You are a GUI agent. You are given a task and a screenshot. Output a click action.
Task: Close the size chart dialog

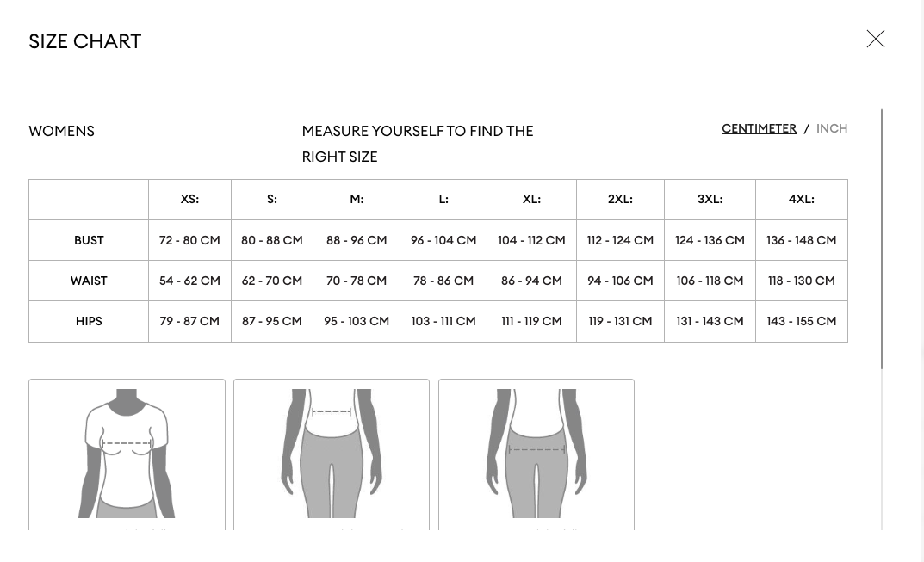[x=876, y=39]
